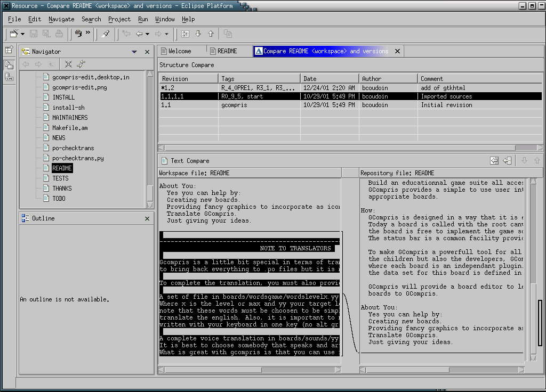This screenshot has height=392, width=546.
Task: Expand the New wizard dropdown arrow
Action: 22,34
